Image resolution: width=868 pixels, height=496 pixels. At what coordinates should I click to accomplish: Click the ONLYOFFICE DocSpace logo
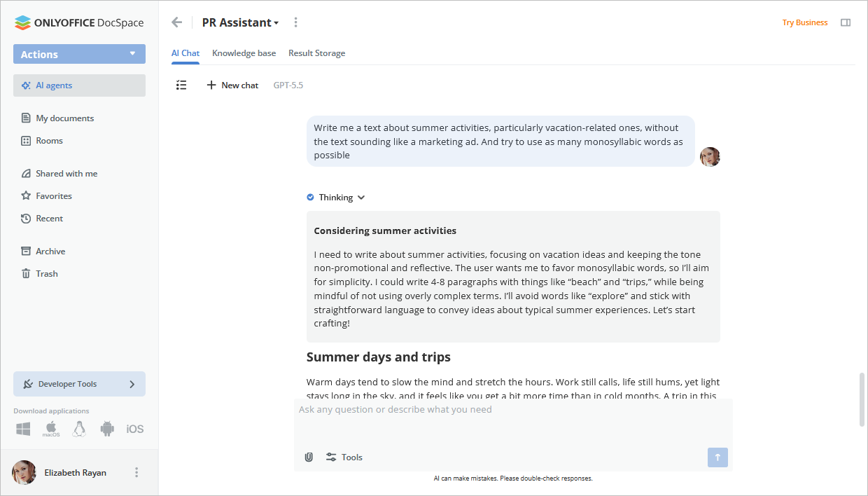tap(79, 22)
